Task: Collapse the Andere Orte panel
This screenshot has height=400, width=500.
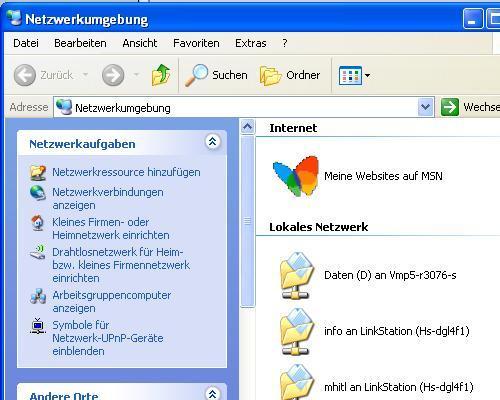Action: [212, 393]
